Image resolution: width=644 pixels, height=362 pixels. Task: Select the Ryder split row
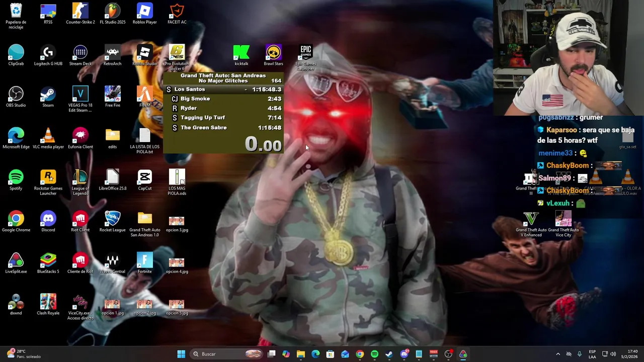pos(223,108)
